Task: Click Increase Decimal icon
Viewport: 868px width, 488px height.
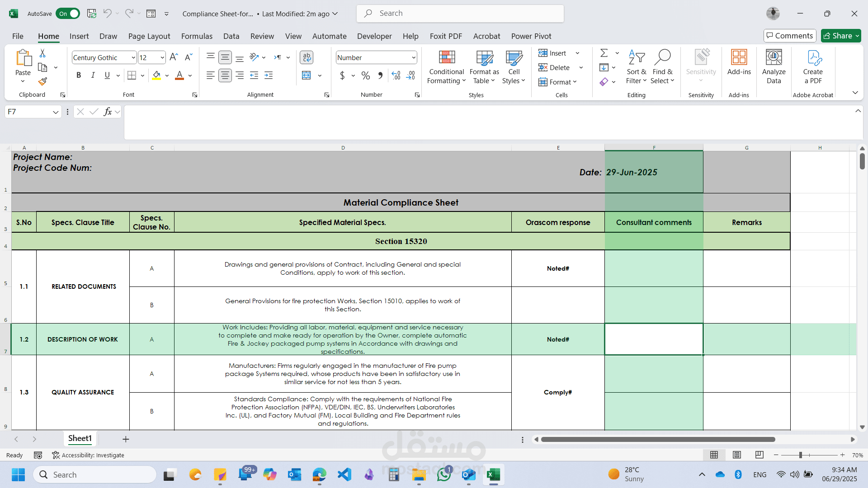Action: pyautogui.click(x=396, y=75)
